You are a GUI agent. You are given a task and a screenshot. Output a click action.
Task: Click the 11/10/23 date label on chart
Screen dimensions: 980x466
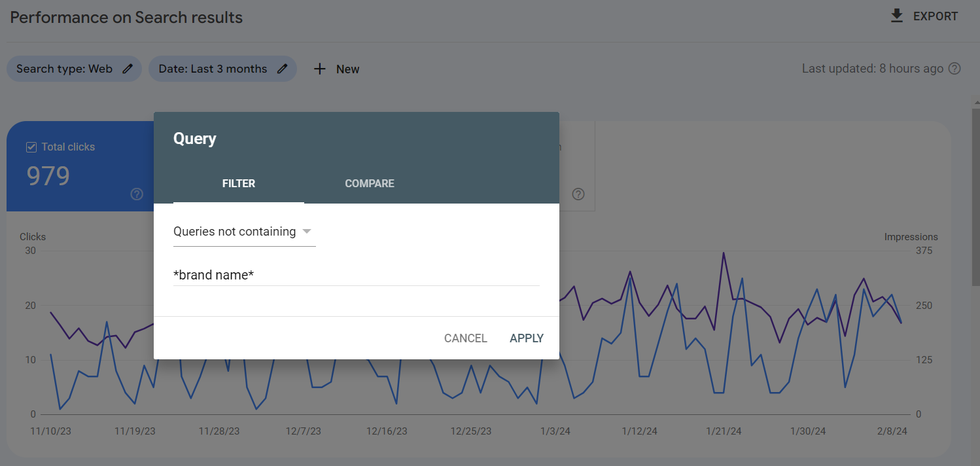tap(51, 431)
